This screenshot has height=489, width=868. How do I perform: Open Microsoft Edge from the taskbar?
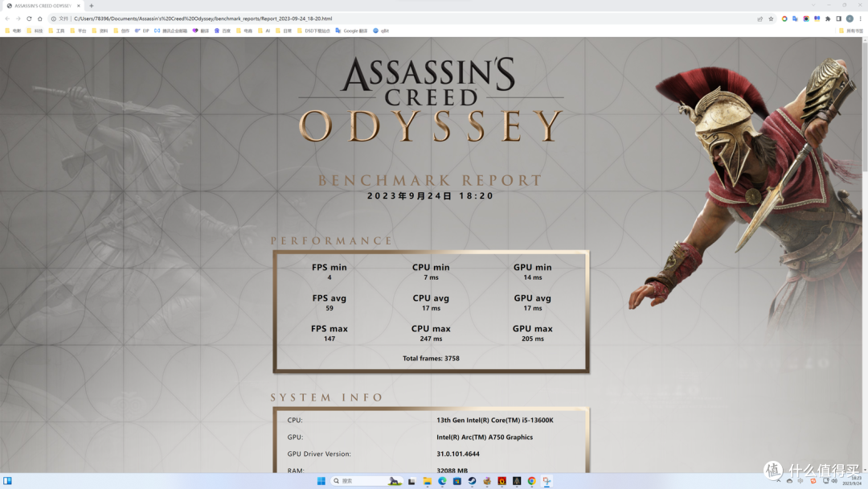pos(442,481)
